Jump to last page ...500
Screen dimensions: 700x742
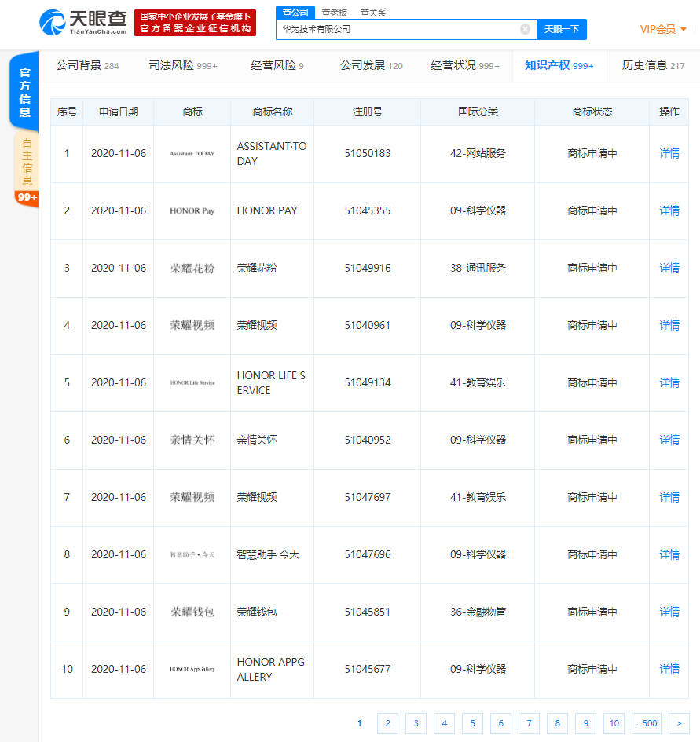click(645, 723)
